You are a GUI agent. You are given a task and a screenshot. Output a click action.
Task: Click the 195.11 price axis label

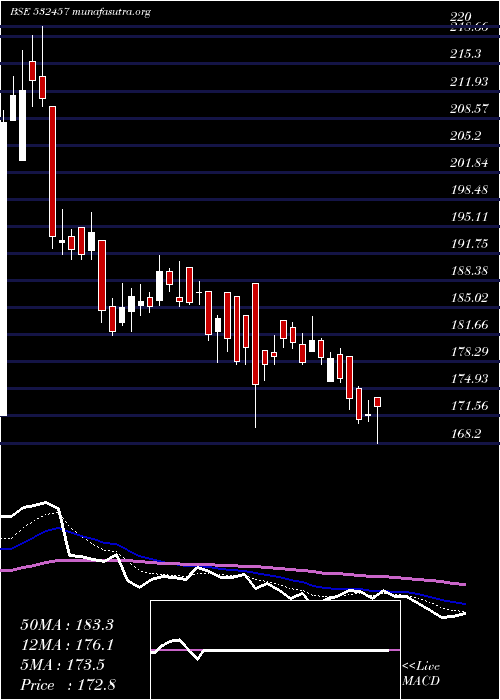coord(469,217)
